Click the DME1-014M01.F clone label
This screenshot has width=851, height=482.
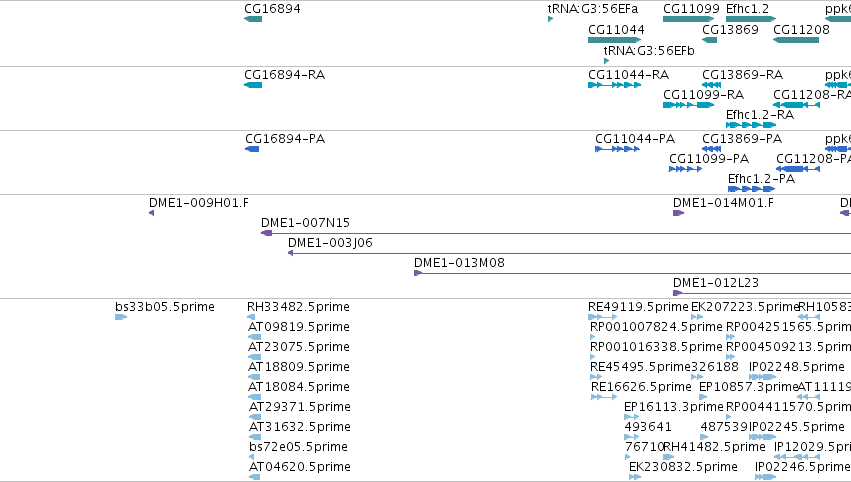click(723, 203)
